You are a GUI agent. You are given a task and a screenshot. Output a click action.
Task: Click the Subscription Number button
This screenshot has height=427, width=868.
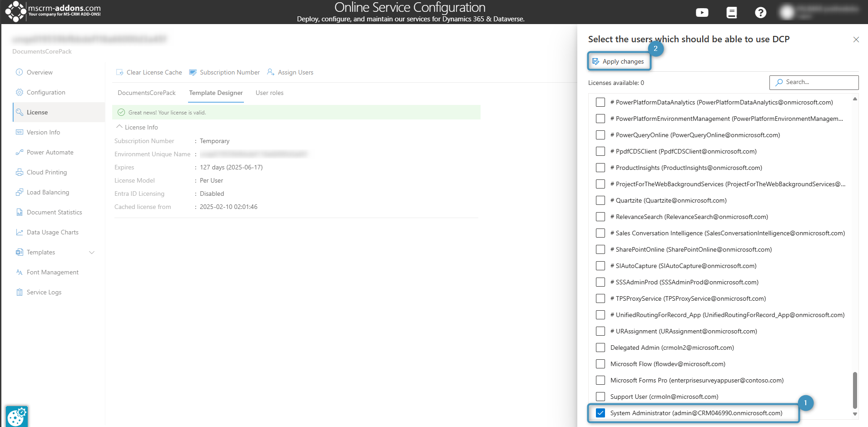pos(224,72)
